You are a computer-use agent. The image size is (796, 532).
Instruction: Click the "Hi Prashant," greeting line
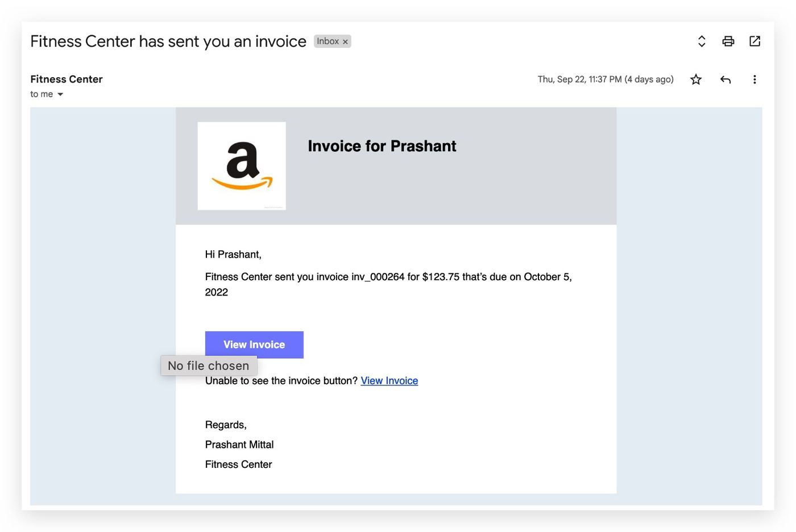point(233,255)
